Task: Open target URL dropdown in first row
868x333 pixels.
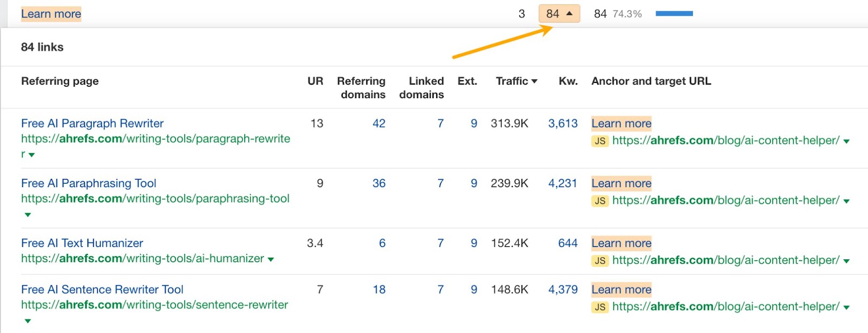Action: (x=846, y=142)
